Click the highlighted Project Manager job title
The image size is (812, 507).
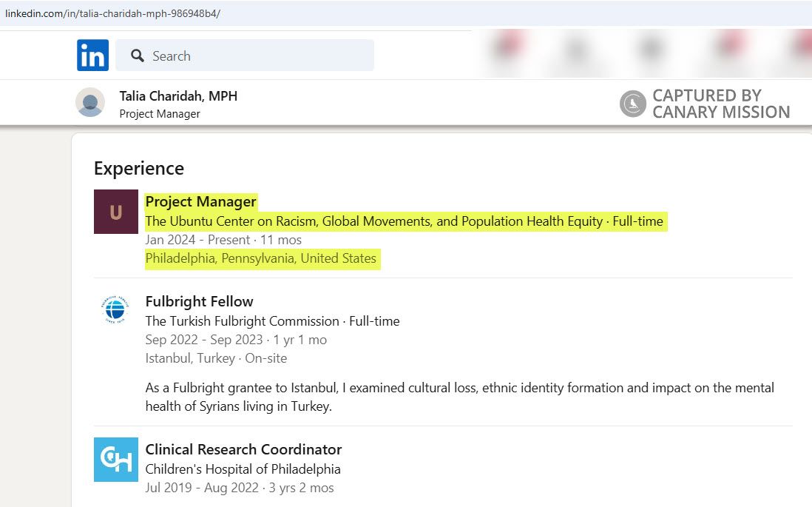200,201
